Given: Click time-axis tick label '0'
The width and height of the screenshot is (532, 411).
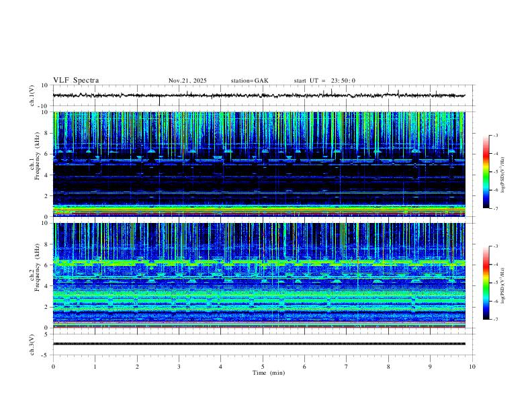Looking at the screenshot, I should coord(53,367).
